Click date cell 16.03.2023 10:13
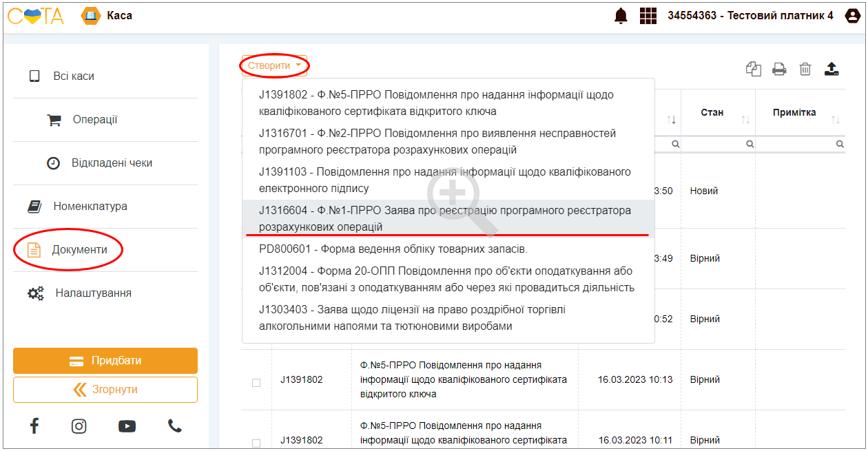This screenshot has width=868, height=451. (x=635, y=379)
